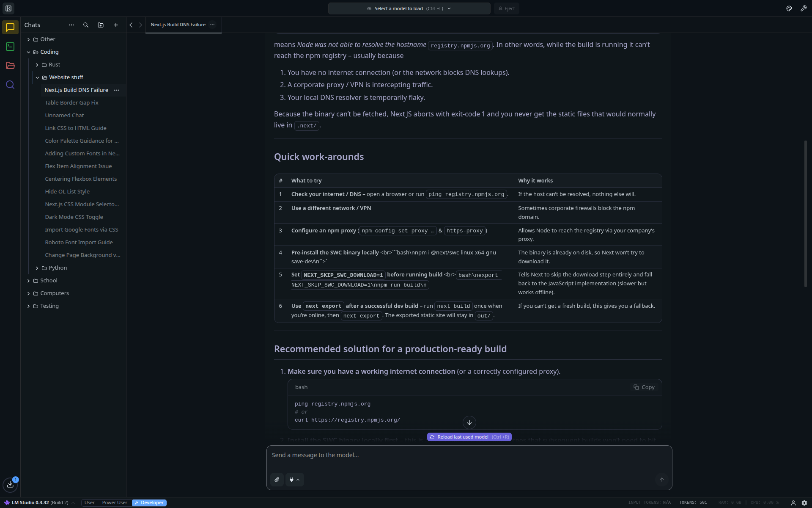Image resolution: width=812 pixels, height=508 pixels.
Task: Click Reload last used model button
Action: pos(469,437)
